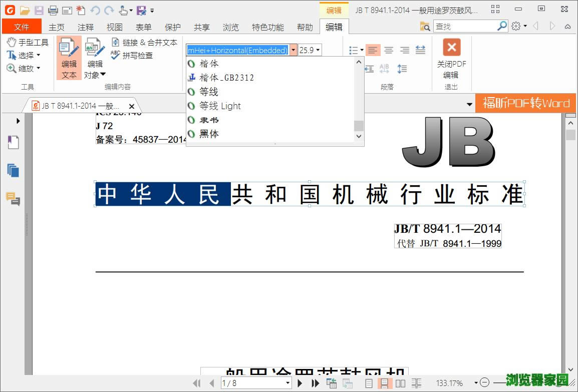Customize quick access toolbar dropdown arrow
This screenshot has width=578, height=392.
(x=152, y=11)
